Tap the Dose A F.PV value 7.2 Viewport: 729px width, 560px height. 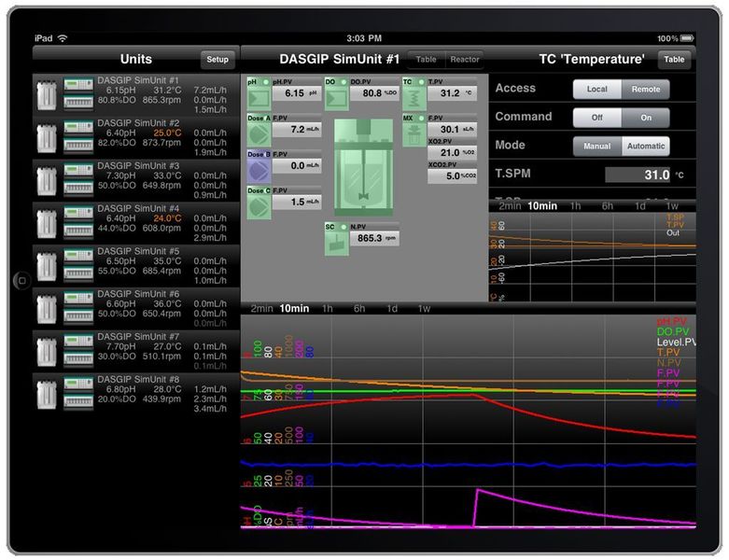(297, 129)
